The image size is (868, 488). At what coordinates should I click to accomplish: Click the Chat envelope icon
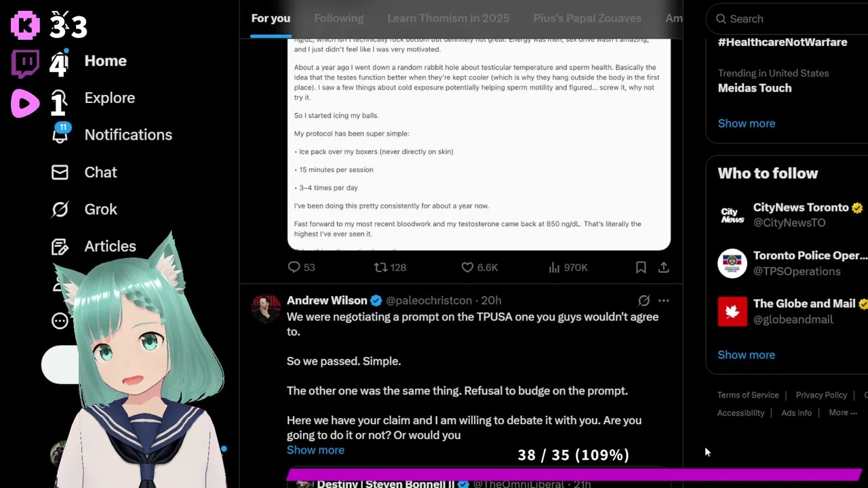(60, 172)
